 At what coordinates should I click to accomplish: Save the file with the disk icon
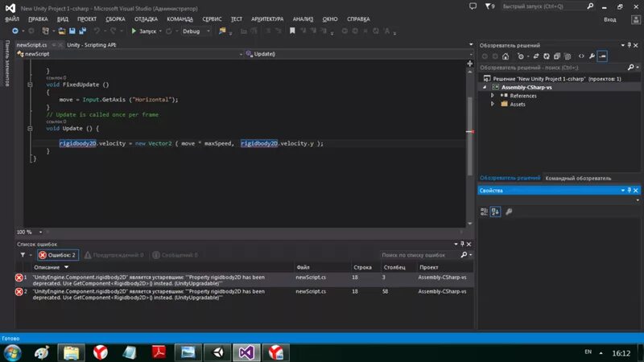[x=72, y=31]
